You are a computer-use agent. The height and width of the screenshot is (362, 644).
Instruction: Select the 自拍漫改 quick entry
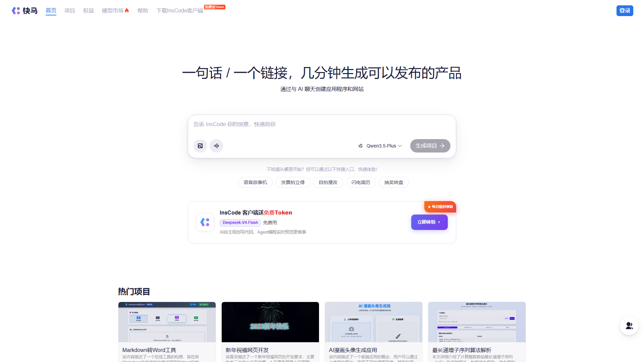(328, 182)
